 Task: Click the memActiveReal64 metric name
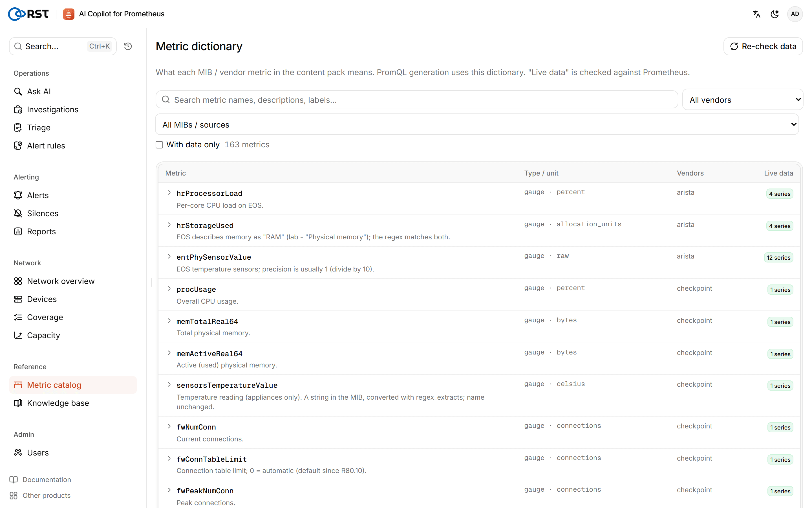(x=209, y=353)
